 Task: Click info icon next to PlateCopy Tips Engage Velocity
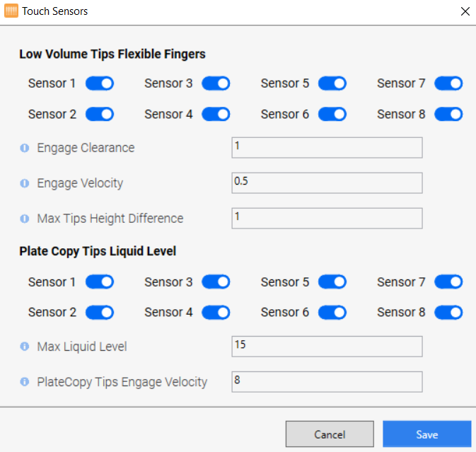pos(25,382)
